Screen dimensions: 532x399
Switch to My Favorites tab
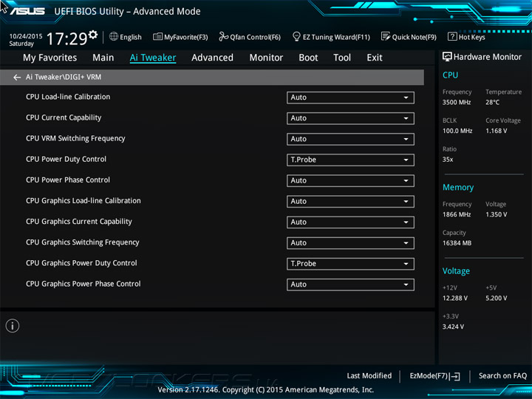click(x=50, y=58)
